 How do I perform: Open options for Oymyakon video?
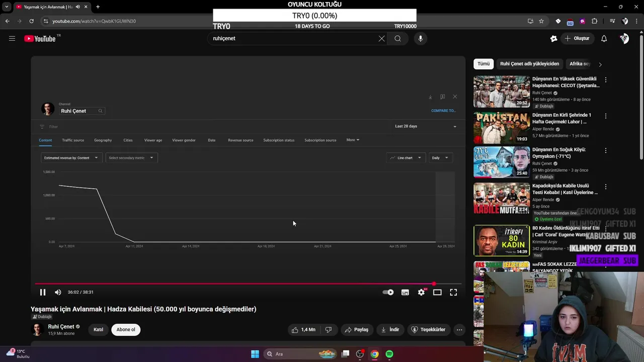606,150
